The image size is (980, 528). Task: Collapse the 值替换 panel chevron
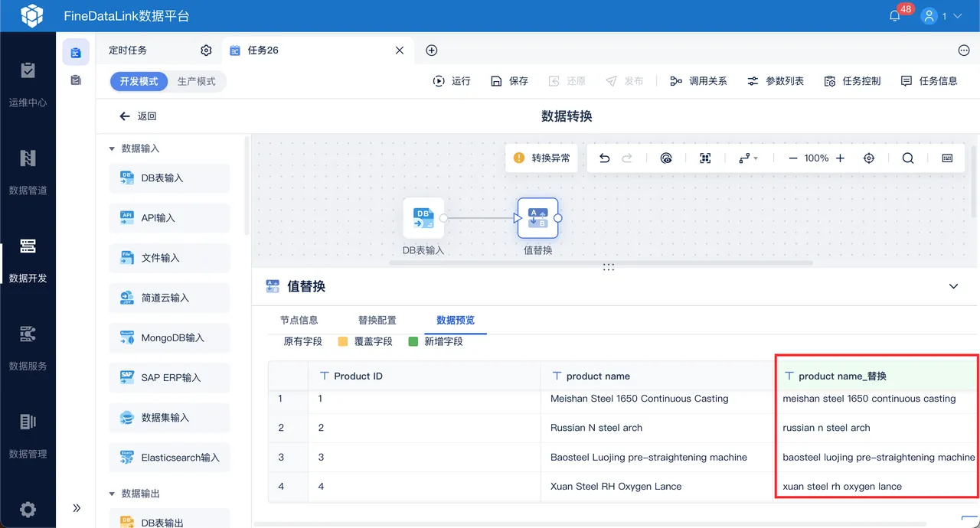(953, 286)
